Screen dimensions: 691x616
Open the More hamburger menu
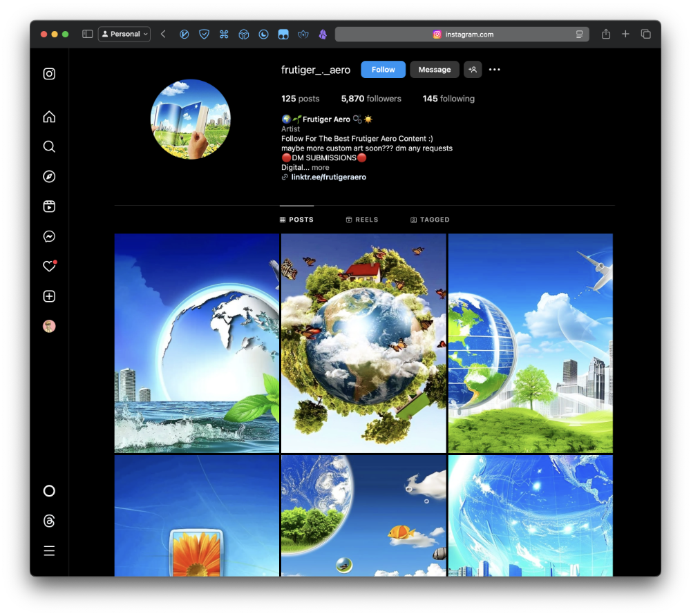49,551
